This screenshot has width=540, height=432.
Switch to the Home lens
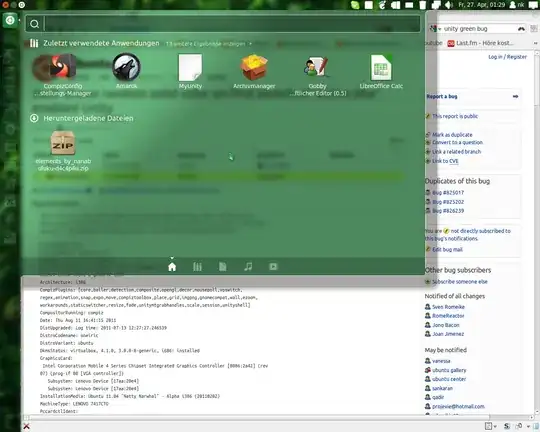pos(172,267)
